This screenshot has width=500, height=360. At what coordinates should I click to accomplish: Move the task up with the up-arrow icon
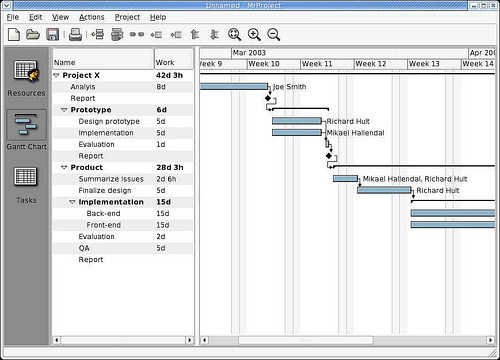195,34
